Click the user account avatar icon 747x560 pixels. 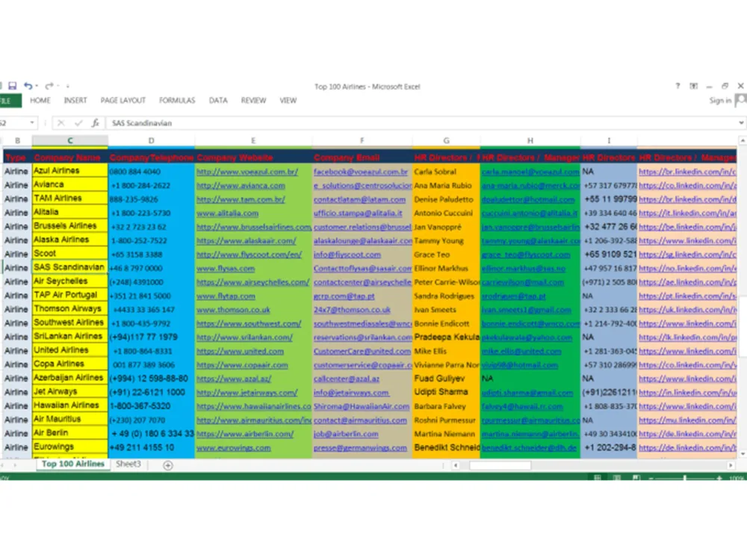click(x=741, y=100)
